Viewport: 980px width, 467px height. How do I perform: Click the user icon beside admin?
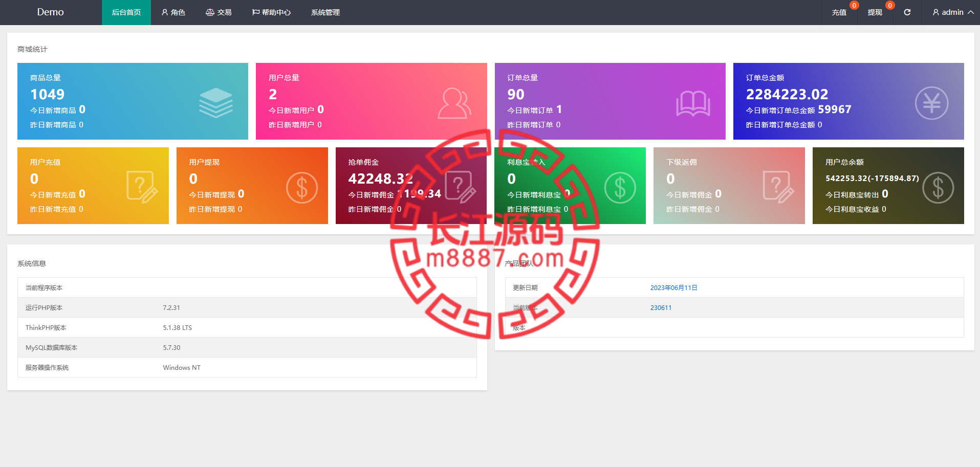point(936,12)
